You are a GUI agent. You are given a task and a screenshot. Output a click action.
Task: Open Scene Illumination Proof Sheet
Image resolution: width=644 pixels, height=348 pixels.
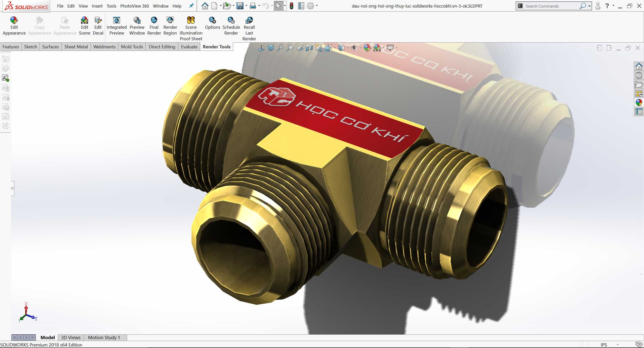coord(191,29)
